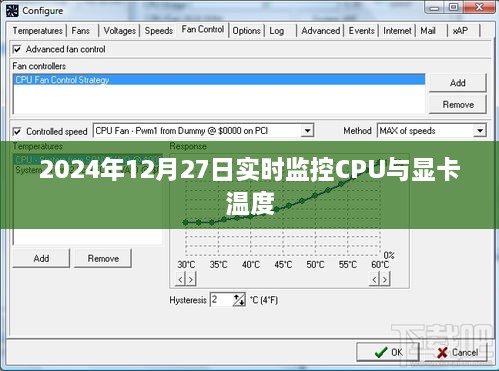Open the Events tab

[361, 31]
